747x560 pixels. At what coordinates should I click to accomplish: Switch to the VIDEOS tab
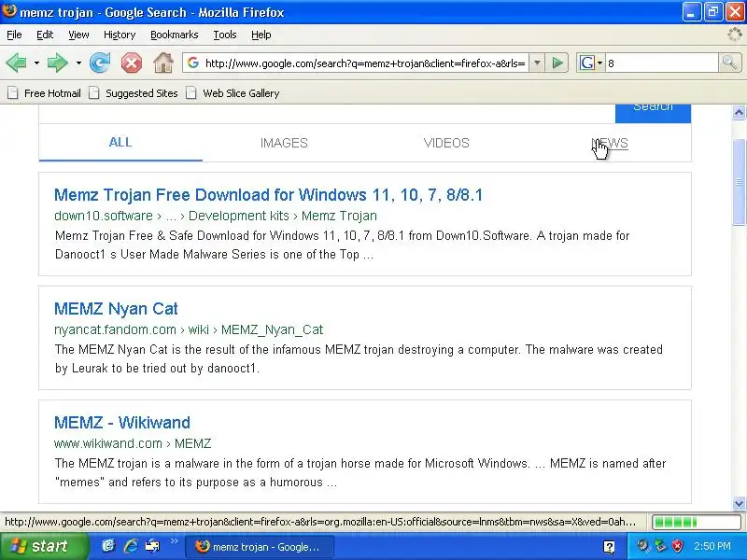[x=446, y=143]
